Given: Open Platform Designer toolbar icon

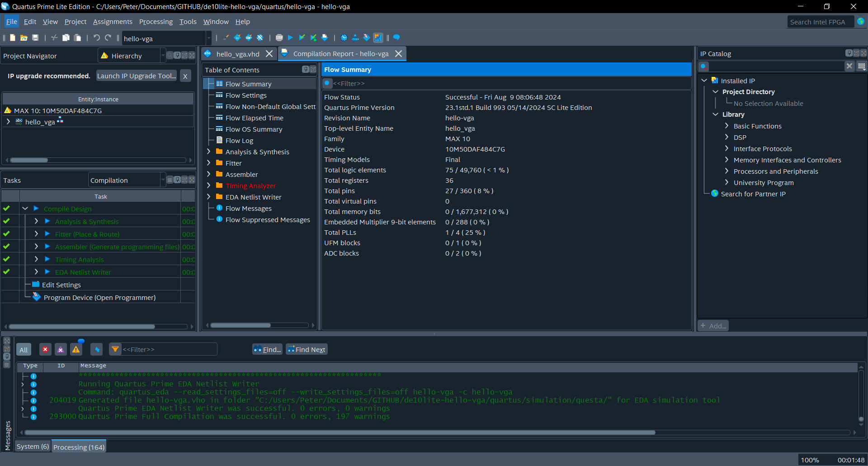Looking at the screenshot, I should (x=378, y=38).
